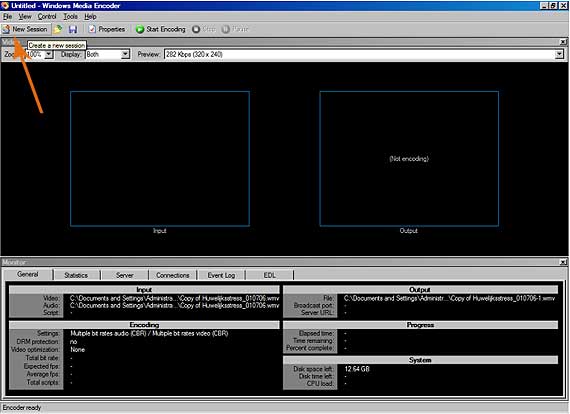Click the green Start Encoding button
The height and width of the screenshot is (414, 570).
click(160, 29)
